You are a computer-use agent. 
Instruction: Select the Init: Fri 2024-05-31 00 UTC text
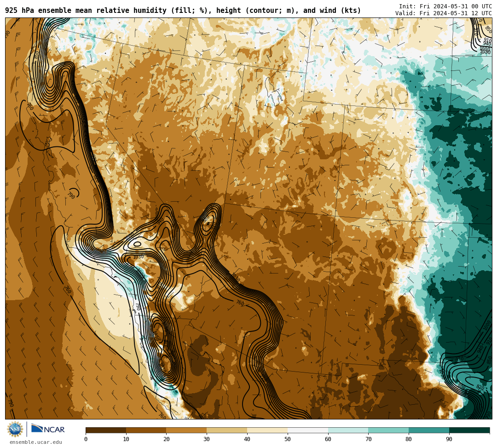tap(445, 6)
